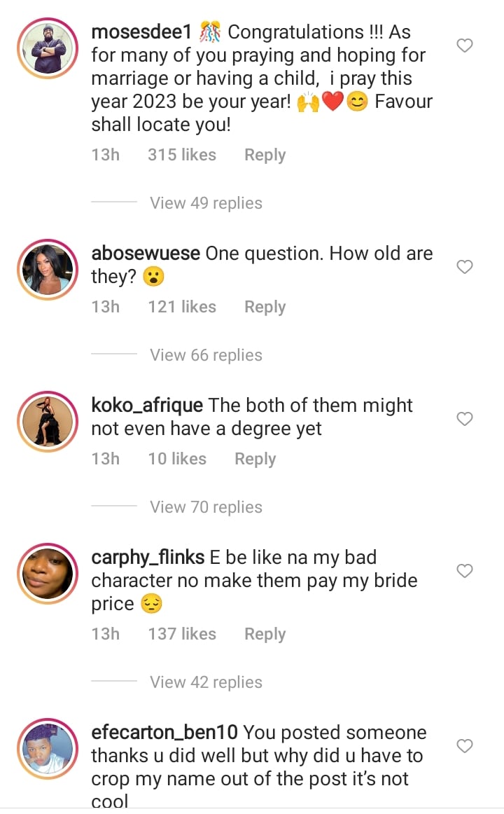The width and height of the screenshot is (504, 814).
Task: Open abosewuese's profile avatar
Action: pyautogui.click(x=48, y=270)
